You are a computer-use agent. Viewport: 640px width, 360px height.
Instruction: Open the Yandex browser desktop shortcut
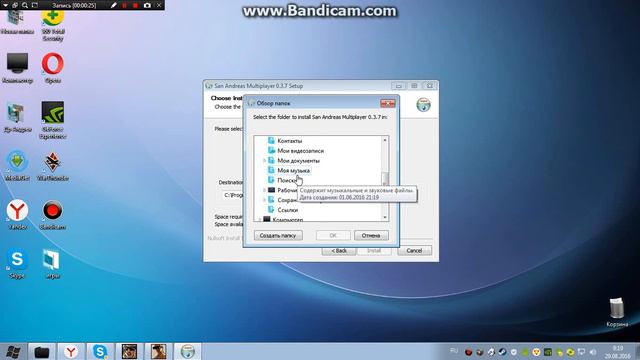pos(17,215)
